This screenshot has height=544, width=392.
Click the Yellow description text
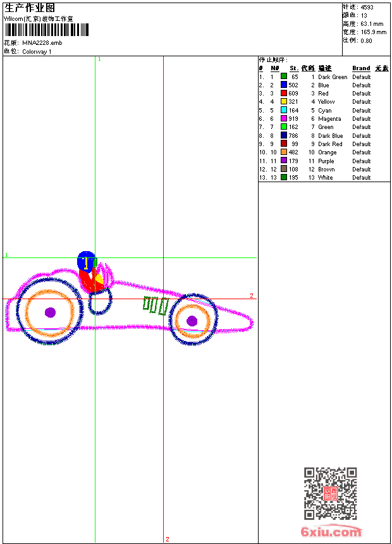[326, 102]
